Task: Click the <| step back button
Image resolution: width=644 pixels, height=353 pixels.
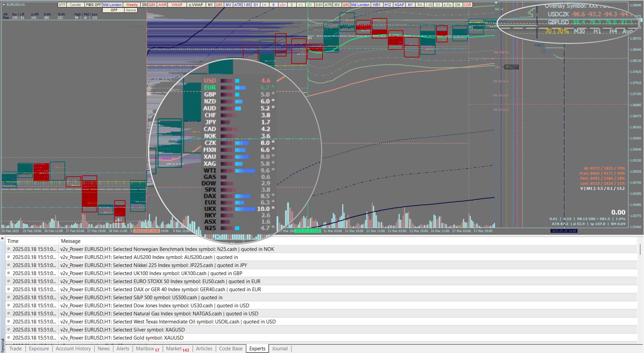Action: (x=300, y=5)
